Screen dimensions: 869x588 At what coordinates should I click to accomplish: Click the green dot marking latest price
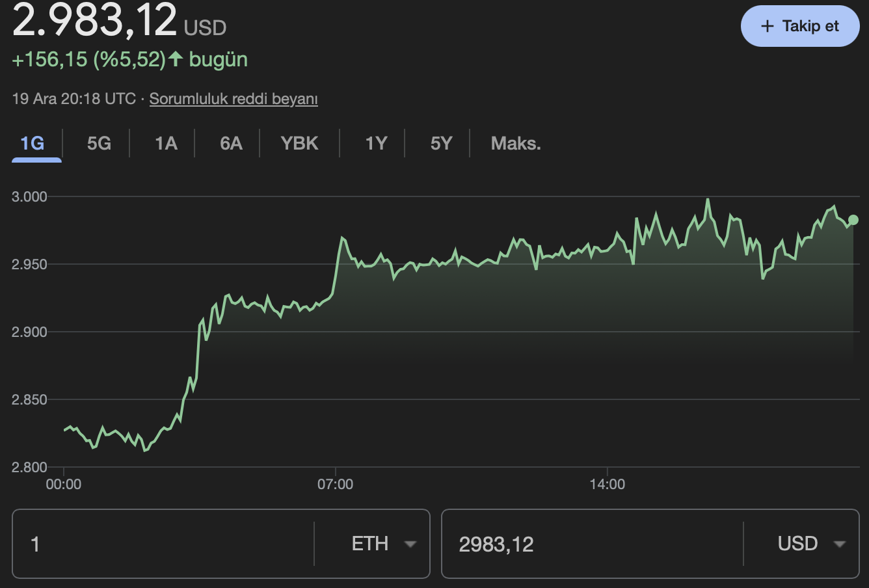pyautogui.click(x=853, y=221)
